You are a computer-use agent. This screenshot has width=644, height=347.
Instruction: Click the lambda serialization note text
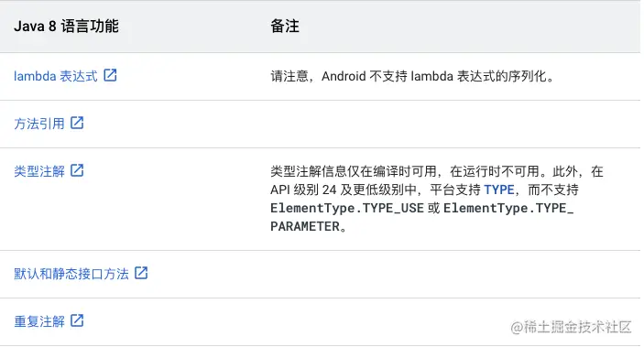412,76
